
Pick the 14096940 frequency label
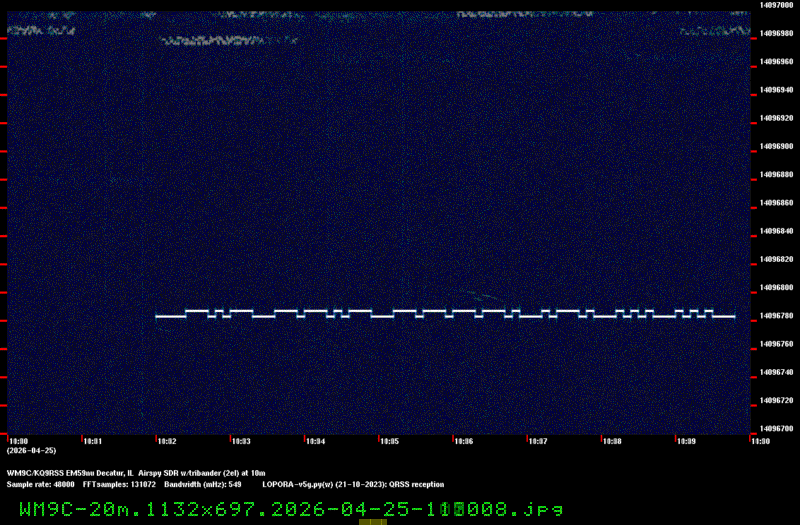(x=776, y=90)
